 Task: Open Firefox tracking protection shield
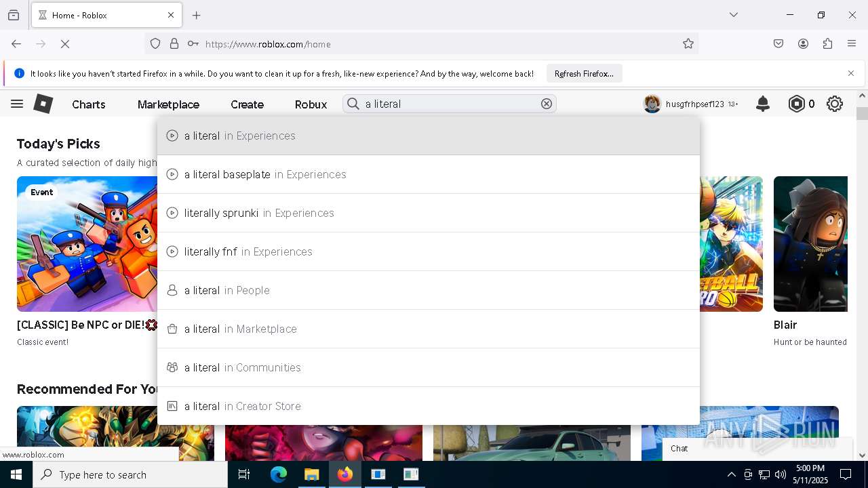[155, 44]
